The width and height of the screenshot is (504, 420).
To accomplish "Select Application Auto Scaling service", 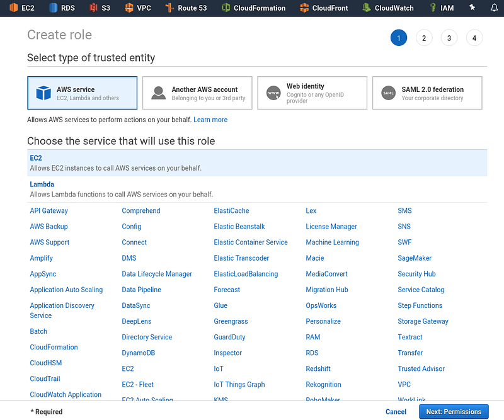I will coord(66,290).
